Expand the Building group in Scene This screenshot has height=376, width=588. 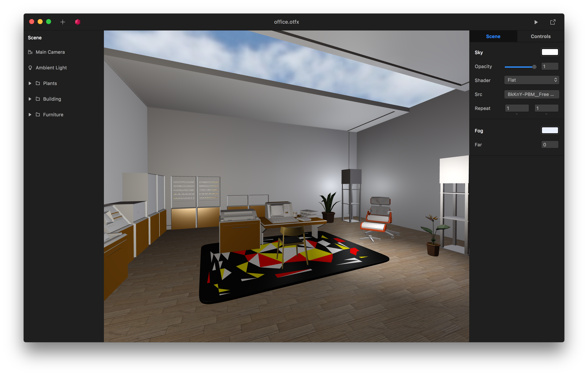(29, 99)
